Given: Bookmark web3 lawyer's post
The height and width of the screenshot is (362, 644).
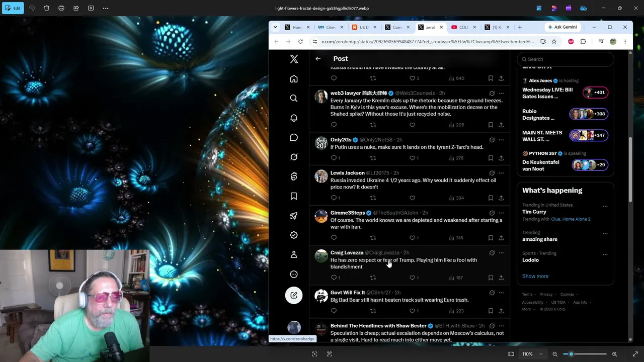Looking at the screenshot, I should (x=491, y=125).
